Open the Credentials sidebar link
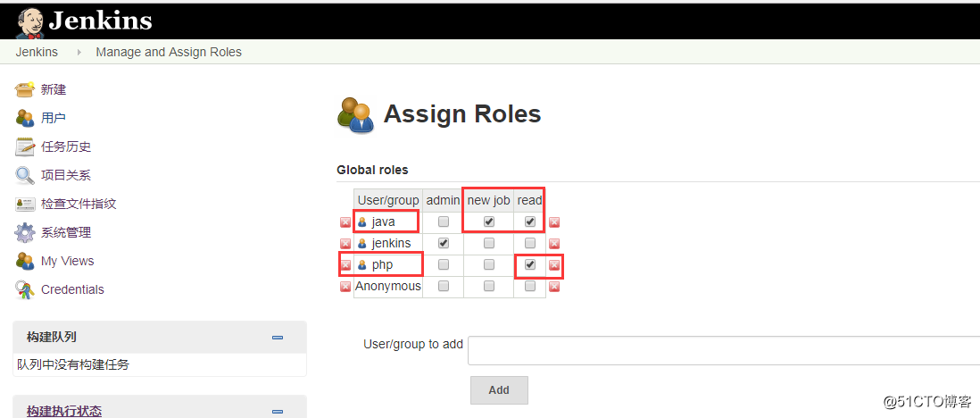The width and height of the screenshot is (980, 418). click(72, 289)
